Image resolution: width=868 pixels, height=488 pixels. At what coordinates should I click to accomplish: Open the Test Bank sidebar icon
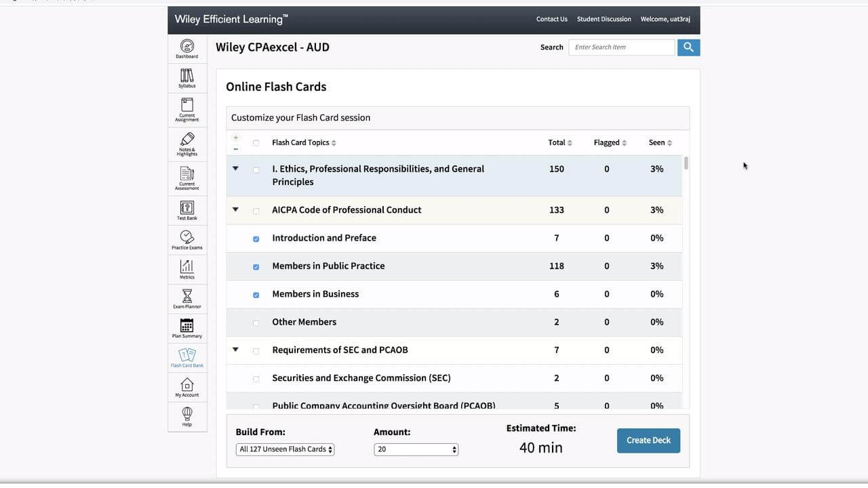187,210
